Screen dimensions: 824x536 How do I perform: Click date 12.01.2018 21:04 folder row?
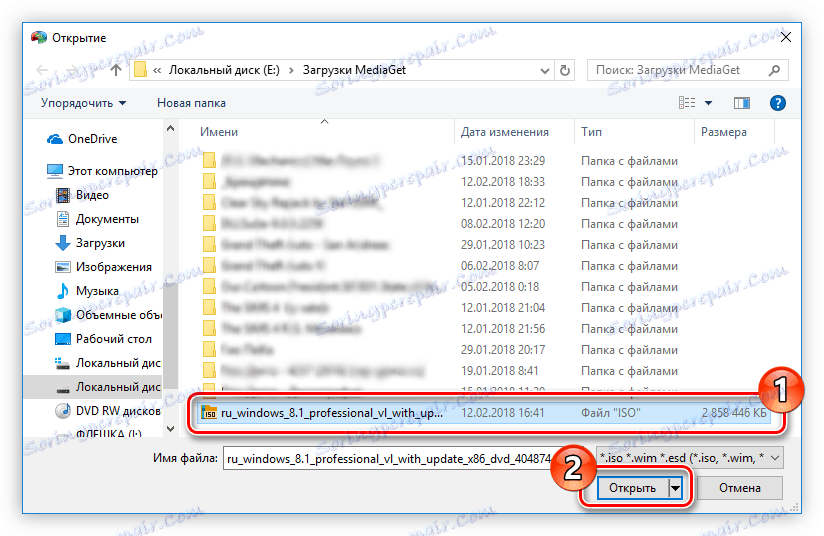pos(484,308)
